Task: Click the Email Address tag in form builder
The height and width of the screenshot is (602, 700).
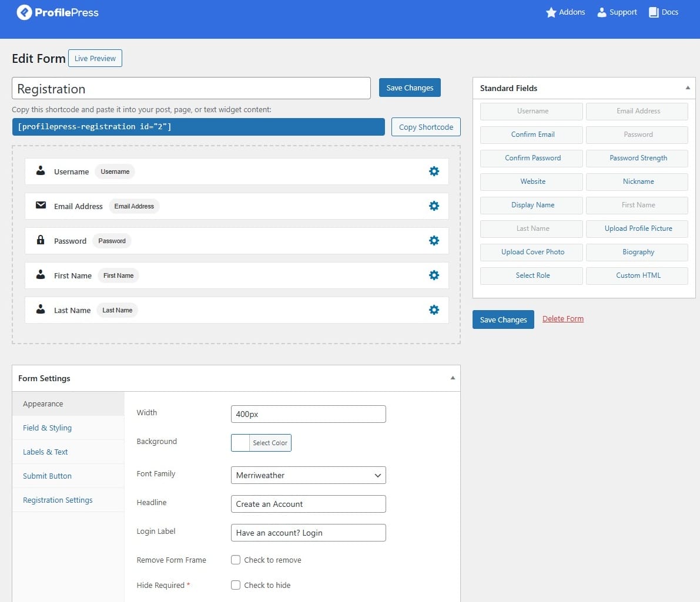Action: click(x=134, y=206)
